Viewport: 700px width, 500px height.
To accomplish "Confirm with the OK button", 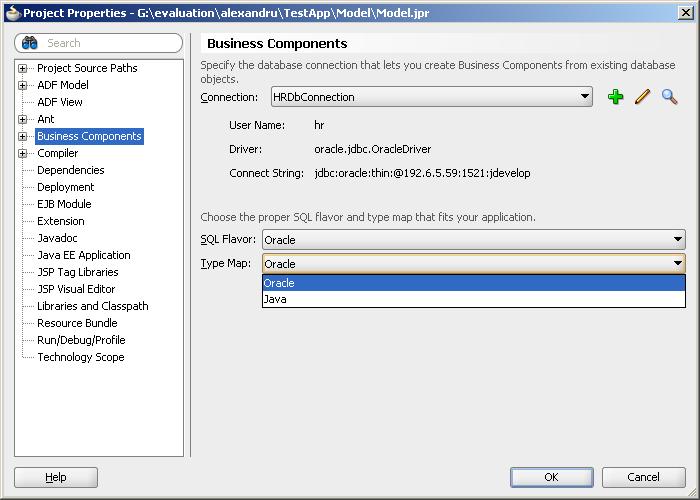I will point(552,477).
